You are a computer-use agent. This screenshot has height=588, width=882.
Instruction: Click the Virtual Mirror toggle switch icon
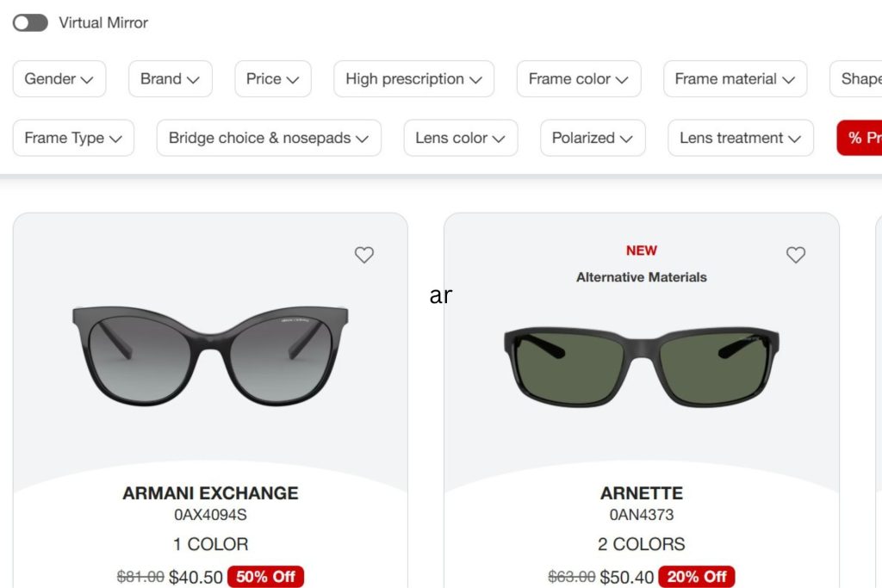pyautogui.click(x=30, y=22)
